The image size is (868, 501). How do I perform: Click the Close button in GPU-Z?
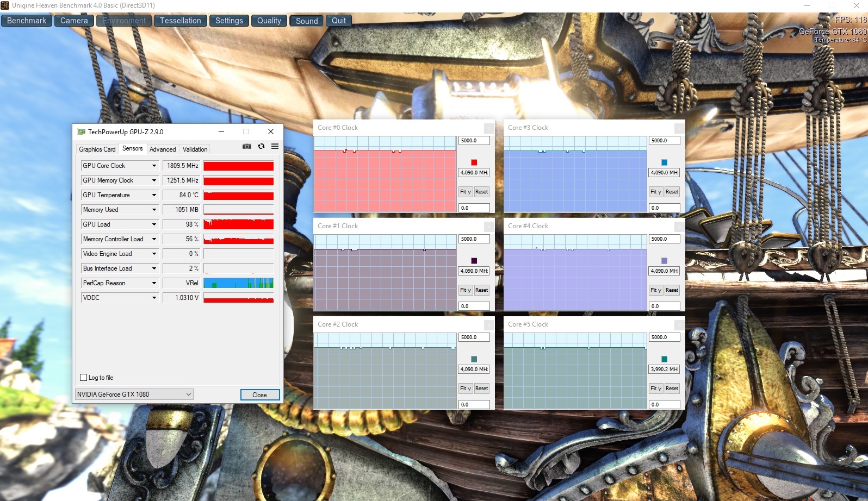[260, 395]
